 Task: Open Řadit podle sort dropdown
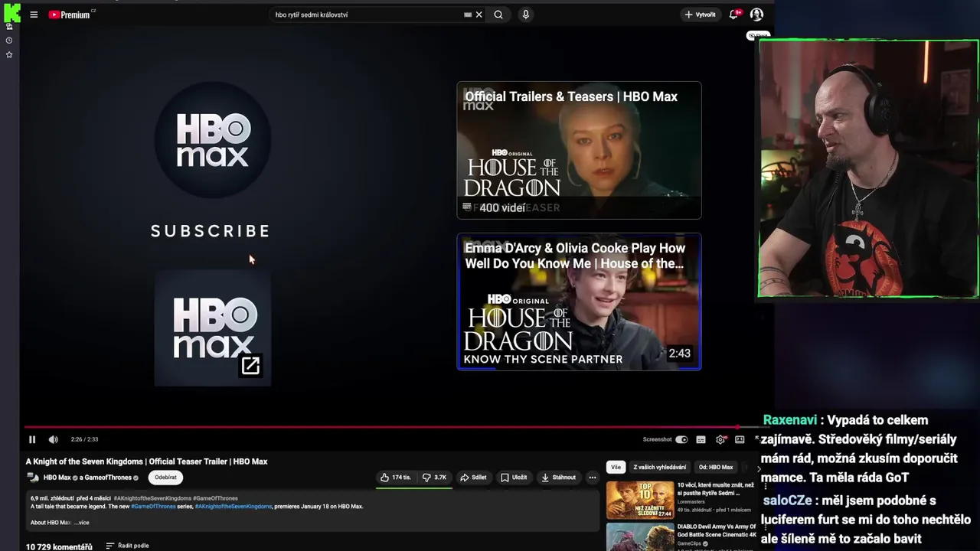pos(127,546)
